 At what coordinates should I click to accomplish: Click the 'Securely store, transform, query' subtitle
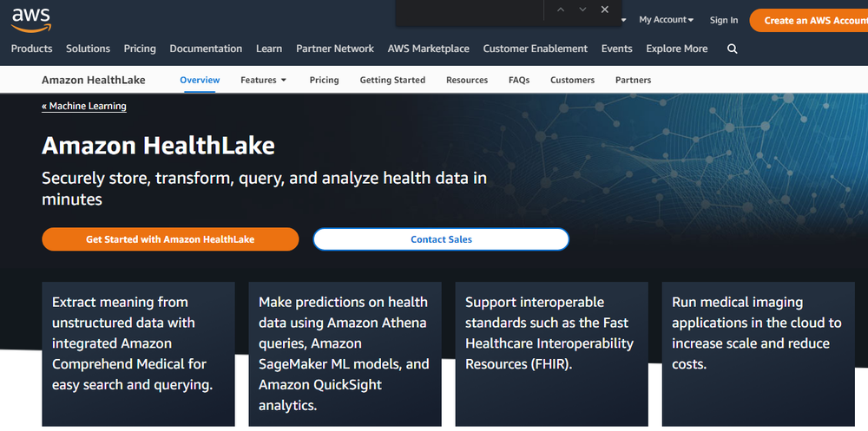264,188
